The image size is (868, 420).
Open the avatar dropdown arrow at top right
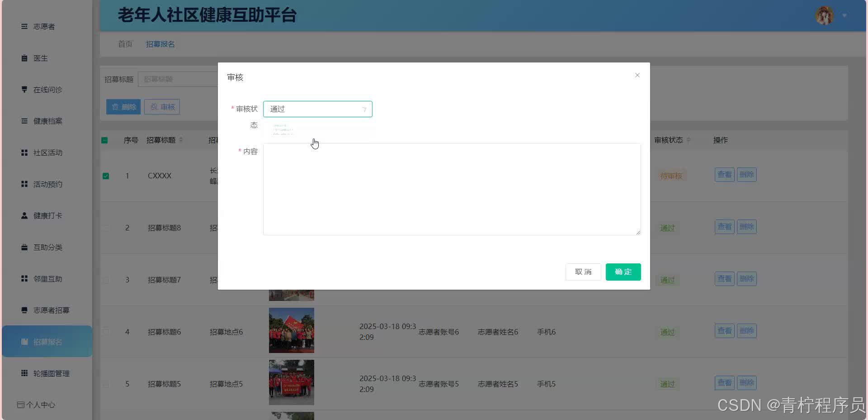pos(844,15)
